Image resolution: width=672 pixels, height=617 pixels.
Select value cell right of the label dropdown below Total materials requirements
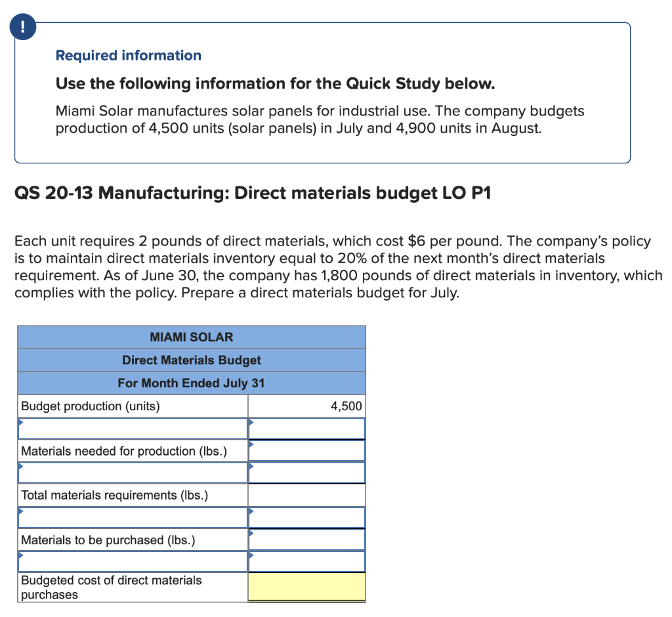[x=307, y=517]
